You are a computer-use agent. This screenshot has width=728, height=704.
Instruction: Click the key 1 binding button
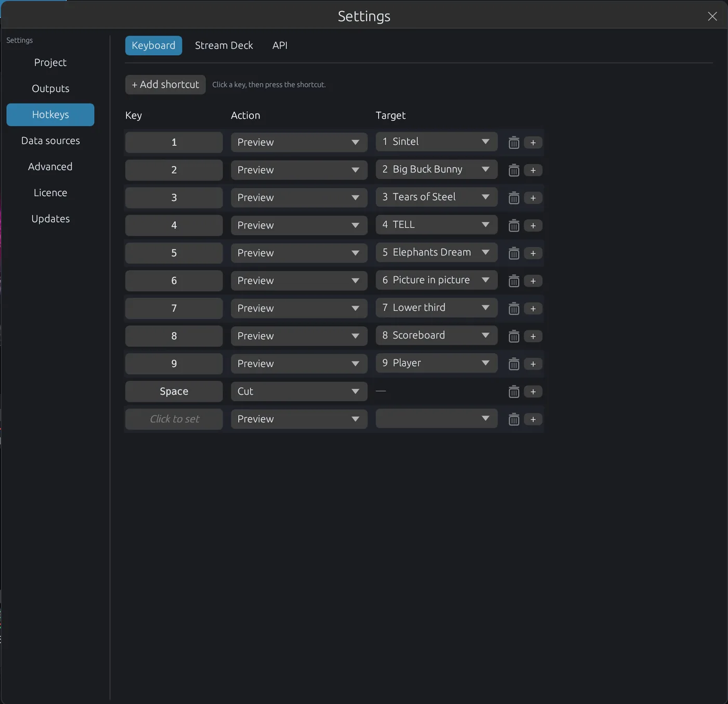(174, 142)
